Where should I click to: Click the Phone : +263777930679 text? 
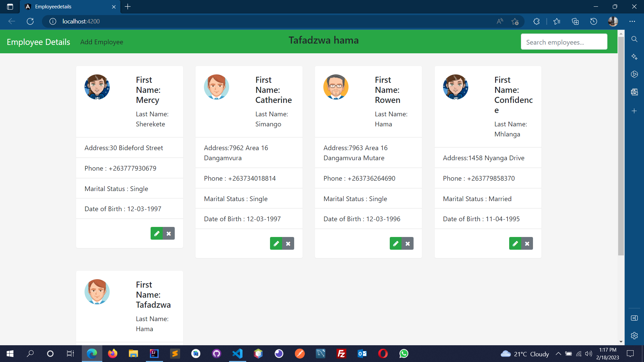pyautogui.click(x=120, y=168)
